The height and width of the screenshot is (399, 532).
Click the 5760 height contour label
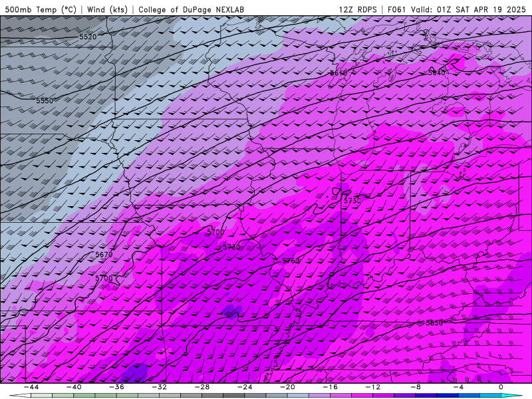pyautogui.click(x=291, y=261)
